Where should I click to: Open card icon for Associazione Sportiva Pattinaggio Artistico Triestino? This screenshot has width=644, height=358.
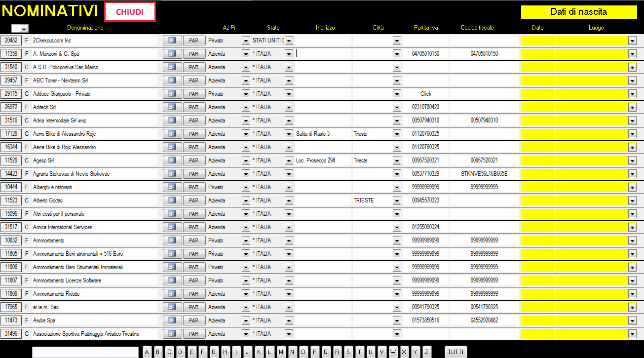point(172,334)
